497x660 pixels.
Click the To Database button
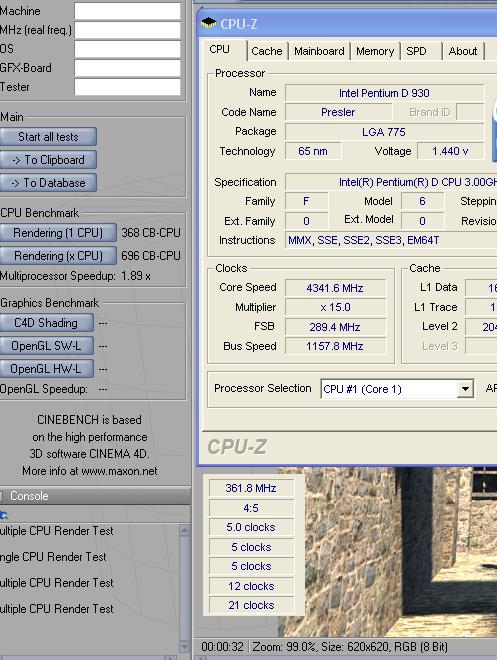point(48,183)
